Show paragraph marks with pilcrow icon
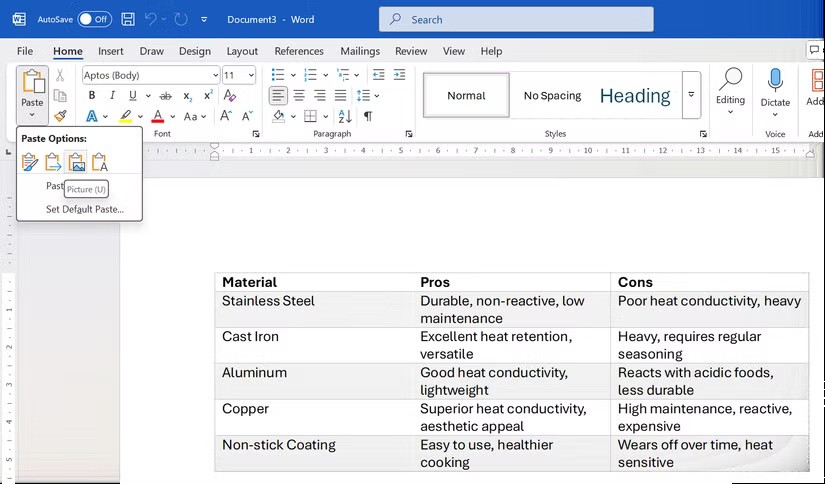 tap(368, 117)
